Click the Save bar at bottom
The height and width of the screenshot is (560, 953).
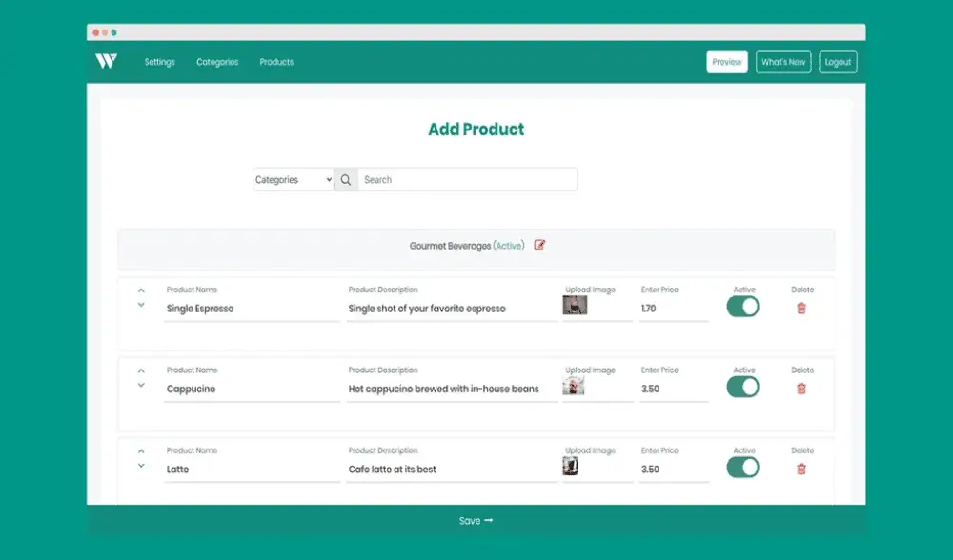tap(476, 521)
